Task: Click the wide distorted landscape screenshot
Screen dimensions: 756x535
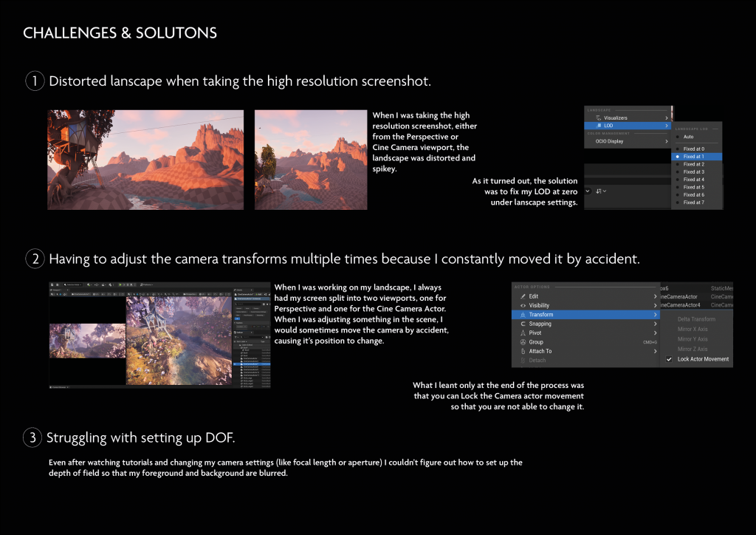Action: (x=145, y=160)
